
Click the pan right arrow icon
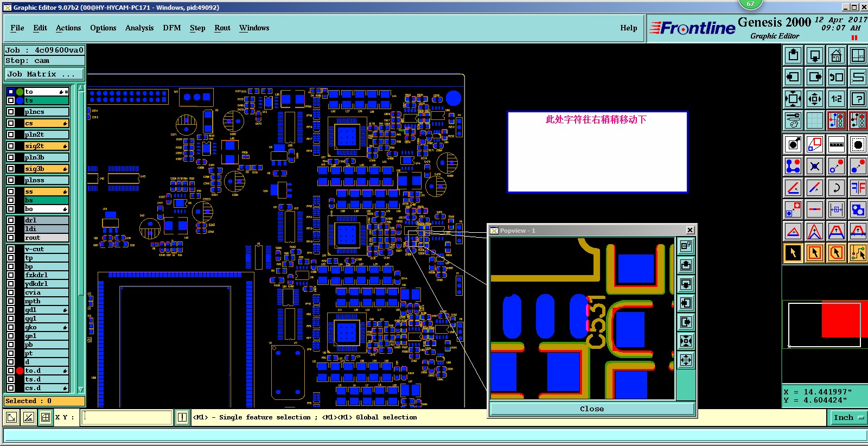point(815,77)
